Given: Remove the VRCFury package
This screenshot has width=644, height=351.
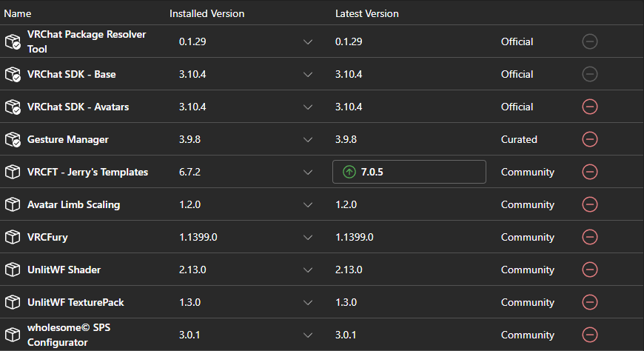Looking at the screenshot, I should 590,237.
